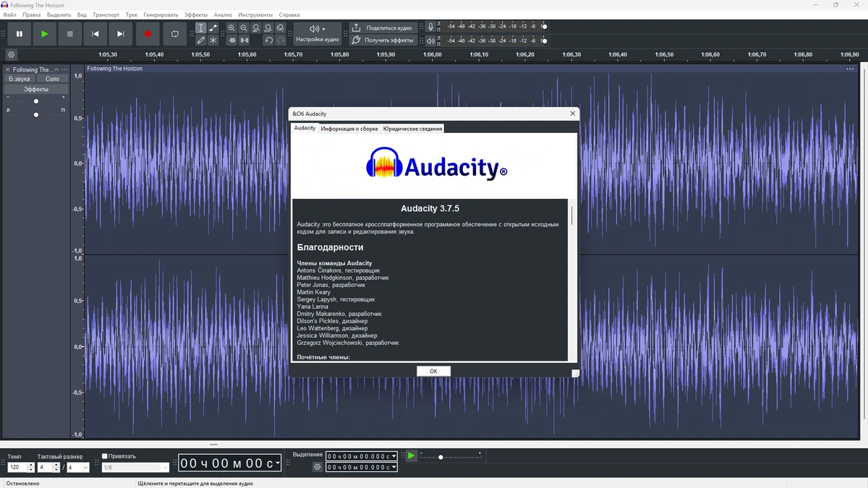Viewport: 868px width, 488px height.
Task: Close the Following The Horizon track
Action: click(x=8, y=70)
